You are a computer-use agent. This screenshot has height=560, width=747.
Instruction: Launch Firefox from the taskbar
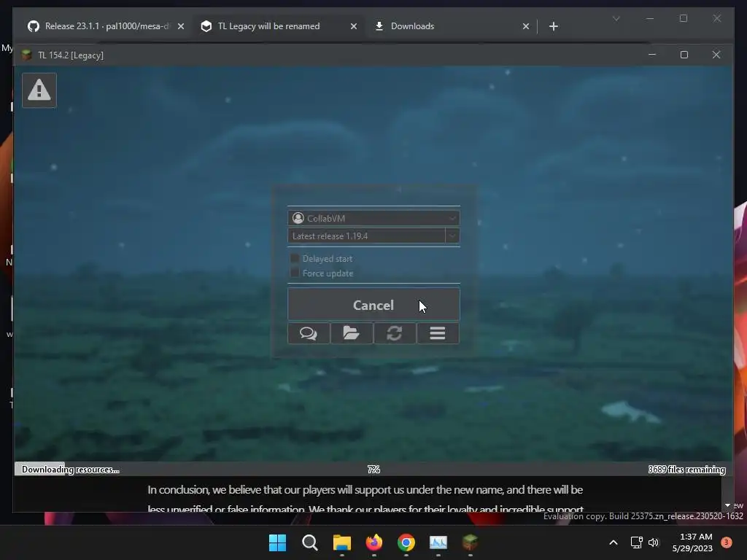coord(374,542)
